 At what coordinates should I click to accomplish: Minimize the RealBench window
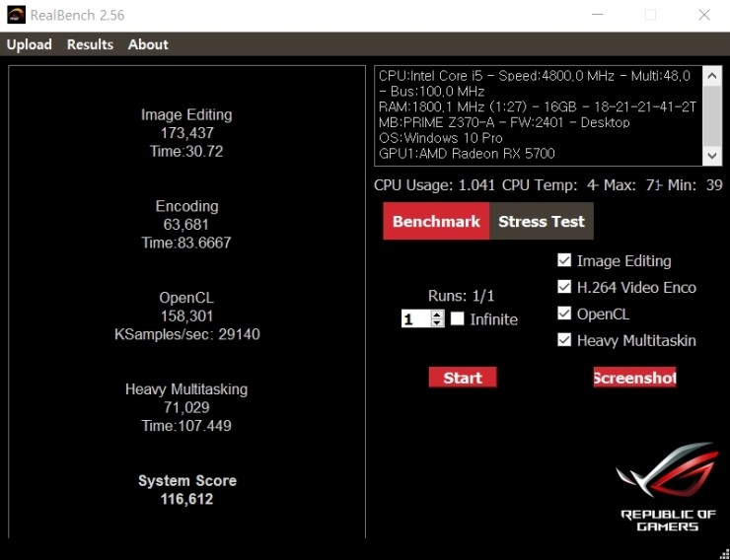[597, 15]
